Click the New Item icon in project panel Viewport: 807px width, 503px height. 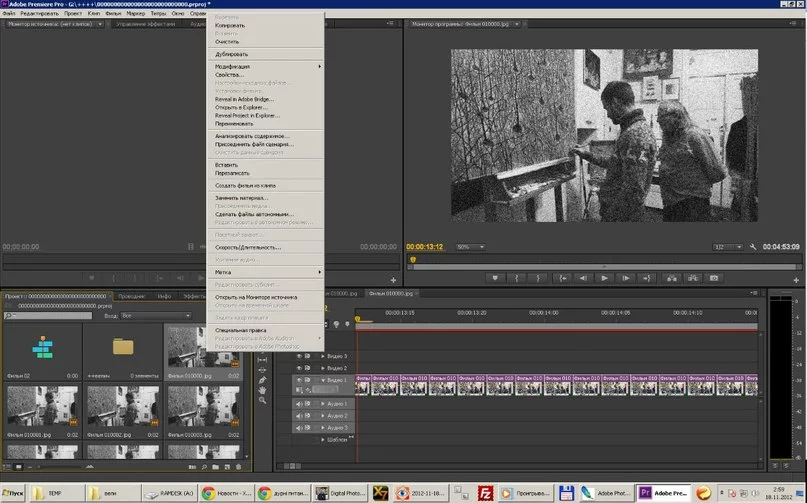coord(227,467)
